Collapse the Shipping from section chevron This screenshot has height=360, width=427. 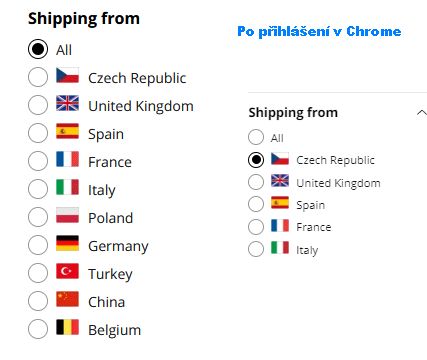[422, 113]
